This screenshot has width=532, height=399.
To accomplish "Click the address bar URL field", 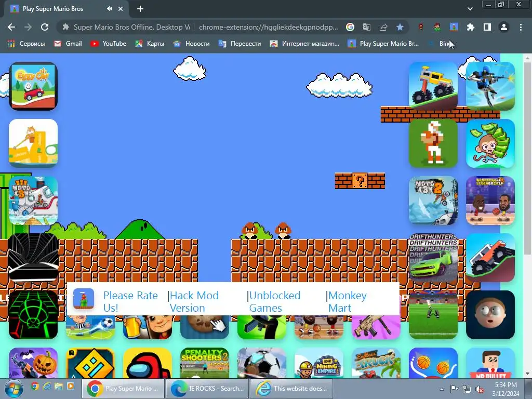I will tap(268, 27).
